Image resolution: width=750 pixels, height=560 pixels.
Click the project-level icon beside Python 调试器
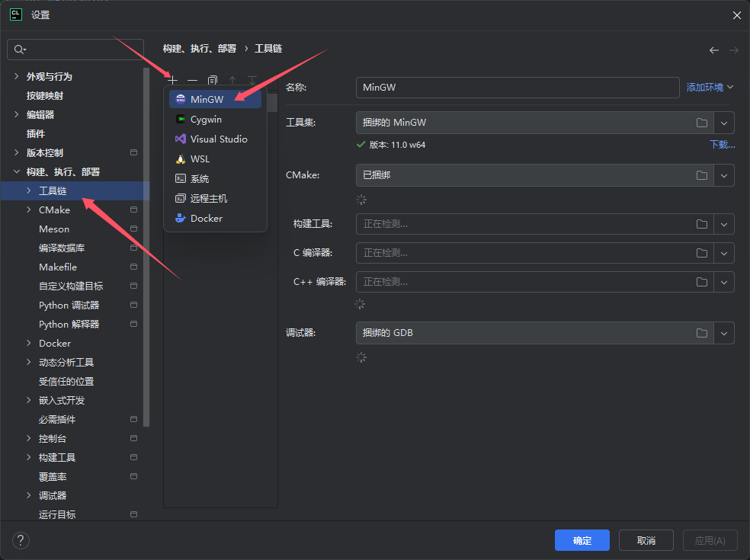click(134, 305)
